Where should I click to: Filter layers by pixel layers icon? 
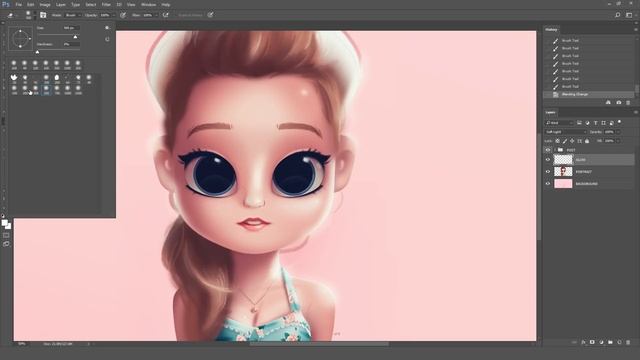pos(580,122)
